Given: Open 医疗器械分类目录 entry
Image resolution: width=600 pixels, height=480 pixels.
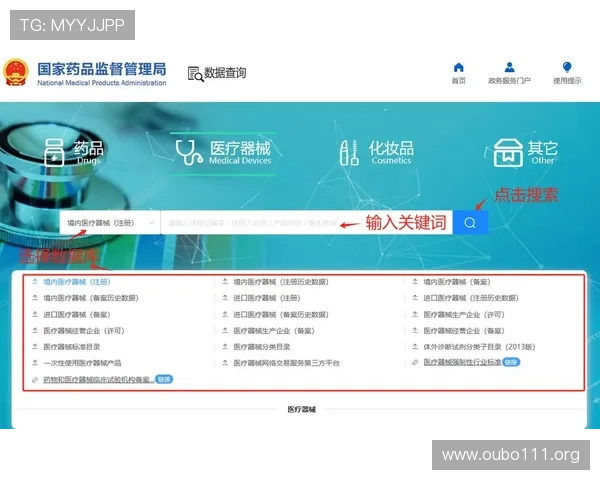Looking at the screenshot, I should click(262, 347).
